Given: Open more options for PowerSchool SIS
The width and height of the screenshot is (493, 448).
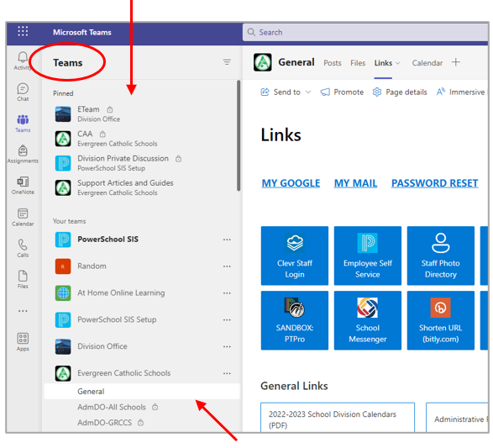Looking at the screenshot, I should [227, 240].
